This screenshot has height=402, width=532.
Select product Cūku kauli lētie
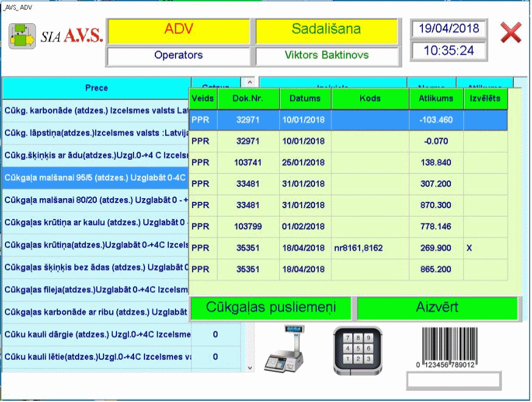tap(97, 357)
